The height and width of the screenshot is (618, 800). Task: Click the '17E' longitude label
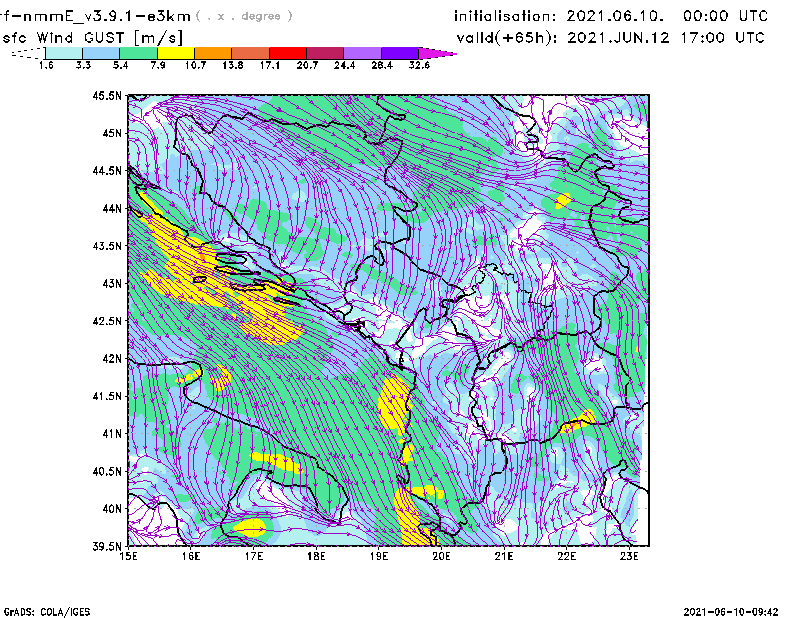tap(254, 556)
